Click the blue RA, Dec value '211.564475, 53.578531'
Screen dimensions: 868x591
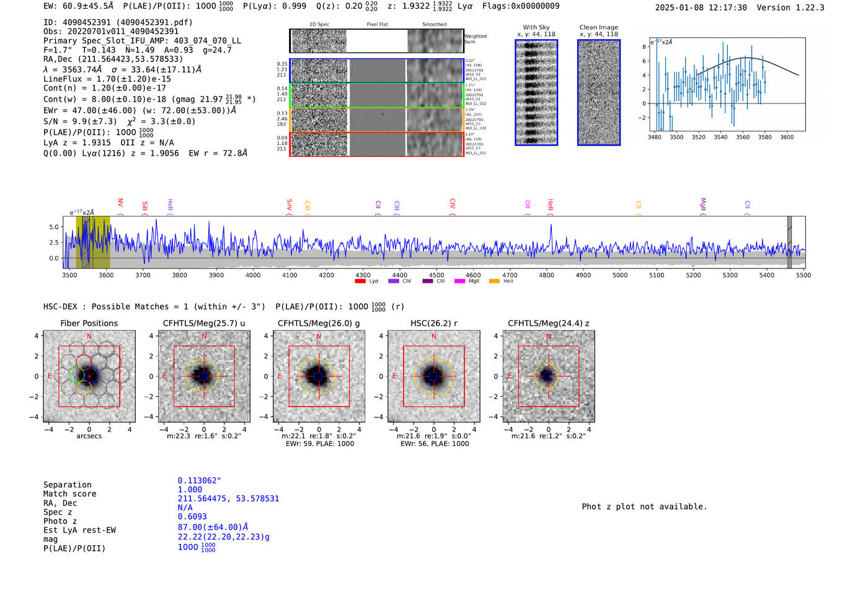click(228, 499)
